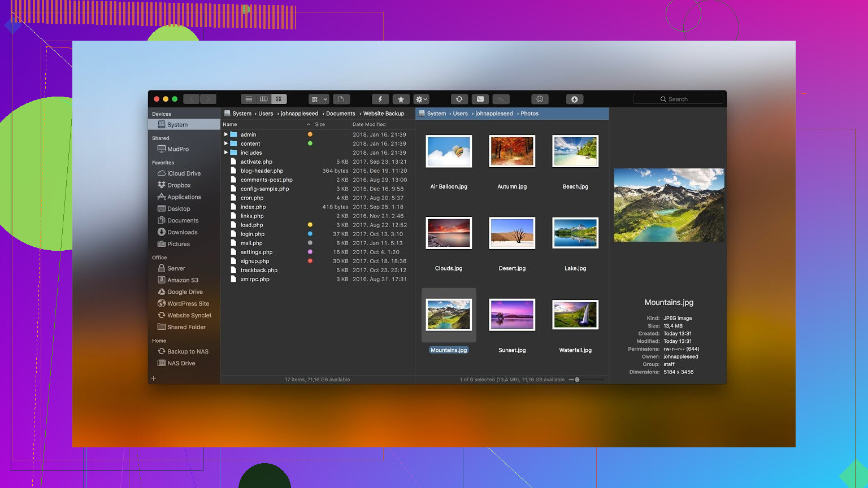Expand the includes folder disclosure triangle
The width and height of the screenshot is (868, 488).
[x=226, y=152]
